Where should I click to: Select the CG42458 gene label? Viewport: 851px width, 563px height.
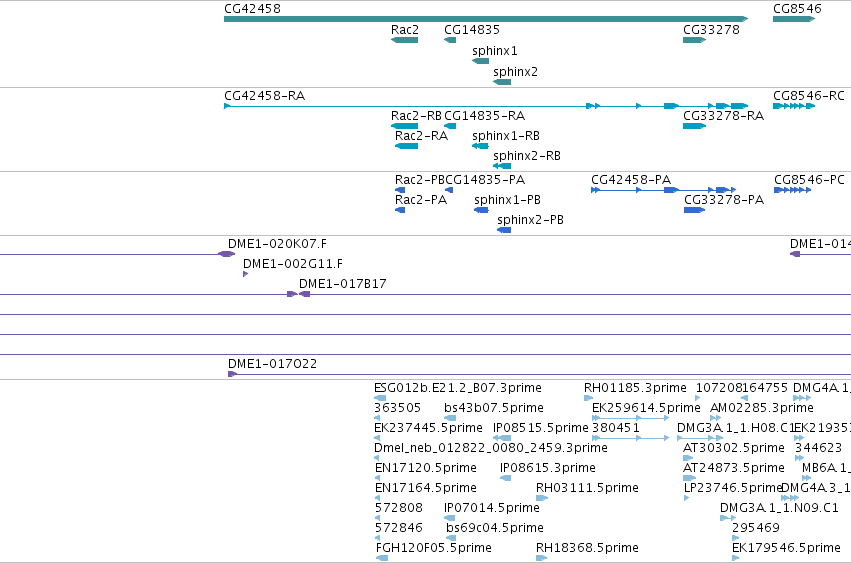[x=252, y=9]
